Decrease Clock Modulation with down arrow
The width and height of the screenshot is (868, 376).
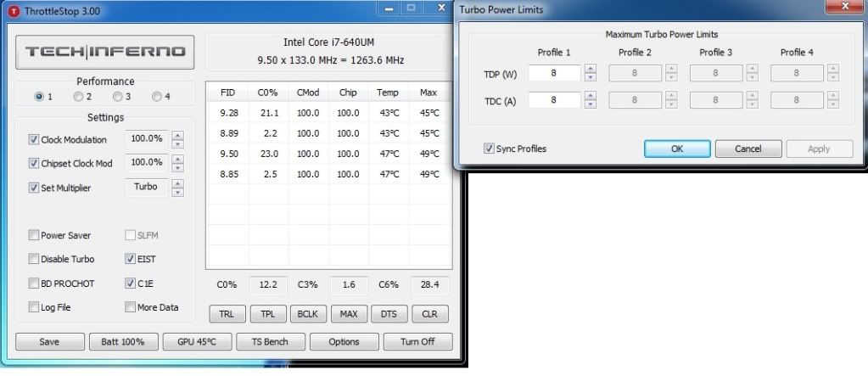[177, 144]
